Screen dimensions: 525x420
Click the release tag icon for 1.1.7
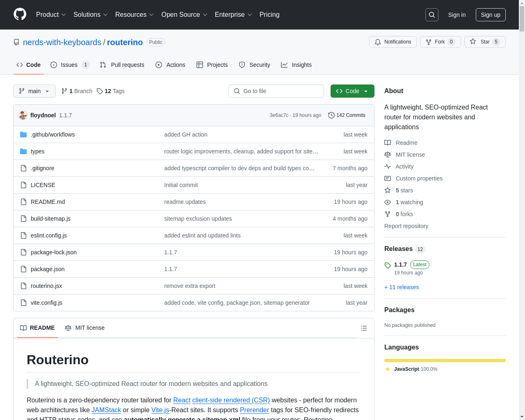pos(388,265)
